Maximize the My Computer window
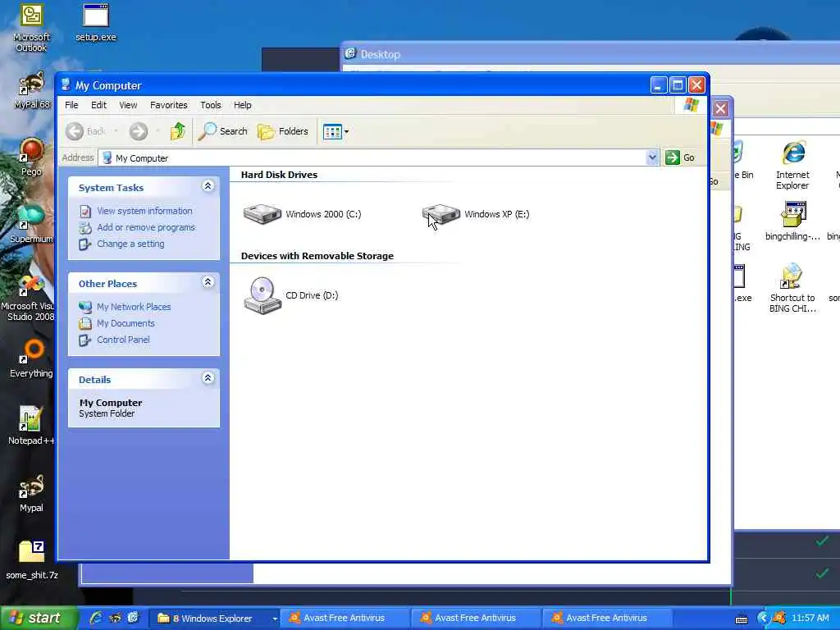 pyautogui.click(x=677, y=85)
